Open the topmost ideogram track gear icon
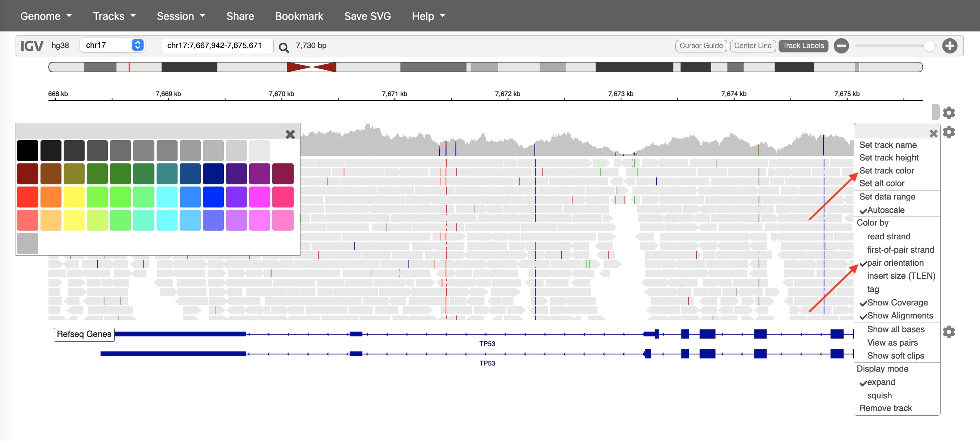 [x=949, y=112]
